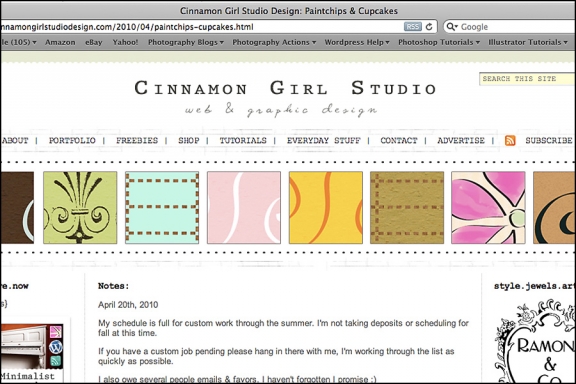Open the Freebies page
576x384 pixels.
tap(137, 140)
